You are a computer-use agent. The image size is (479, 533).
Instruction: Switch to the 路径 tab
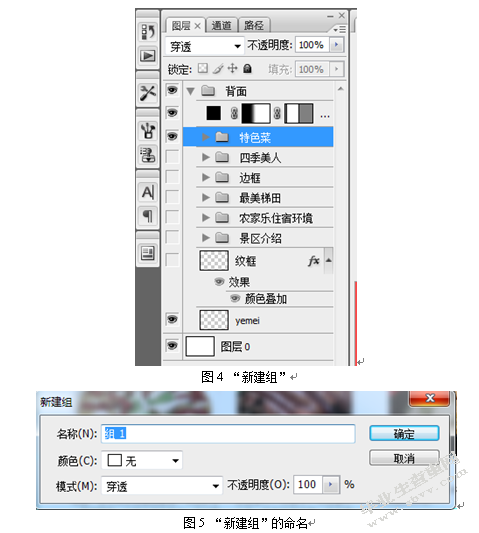(x=254, y=25)
